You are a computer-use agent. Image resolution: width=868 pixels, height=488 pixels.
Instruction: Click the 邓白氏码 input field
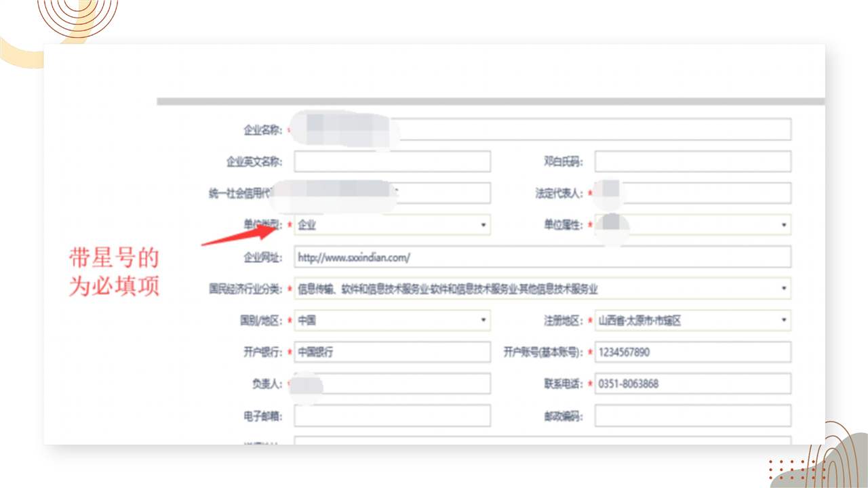pos(692,161)
